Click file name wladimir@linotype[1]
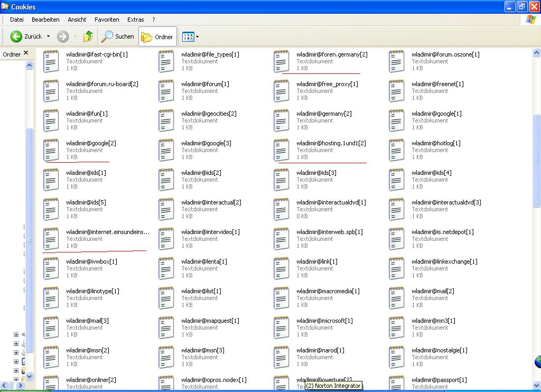The width and height of the screenshot is (541, 392). 93,291
